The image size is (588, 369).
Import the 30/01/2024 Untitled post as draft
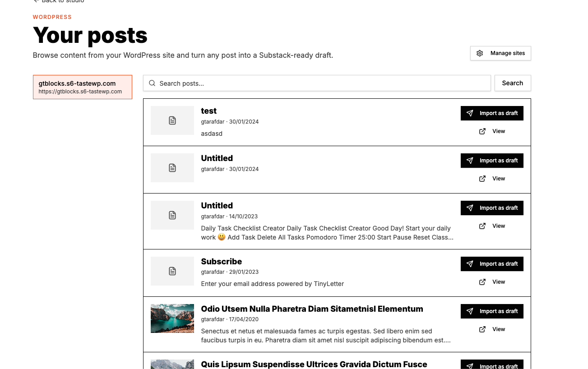[492, 161]
